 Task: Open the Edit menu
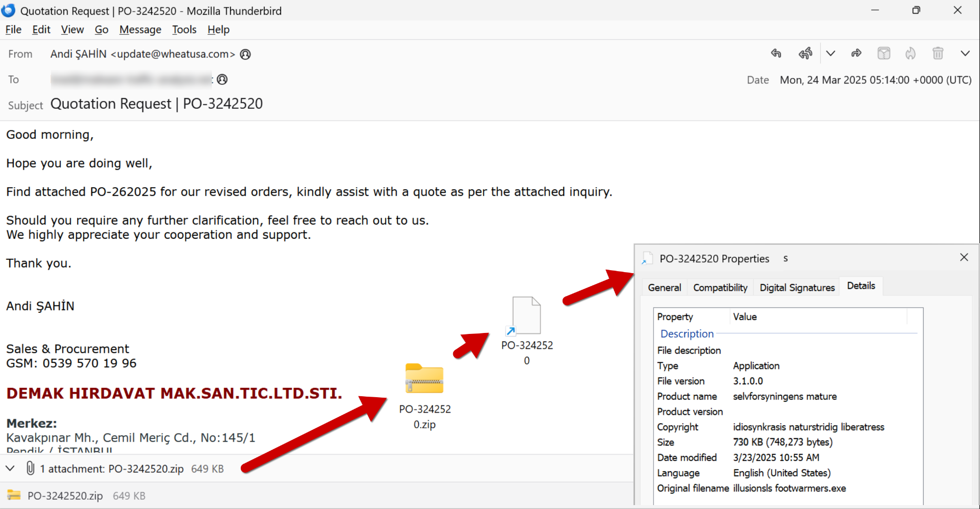41,29
